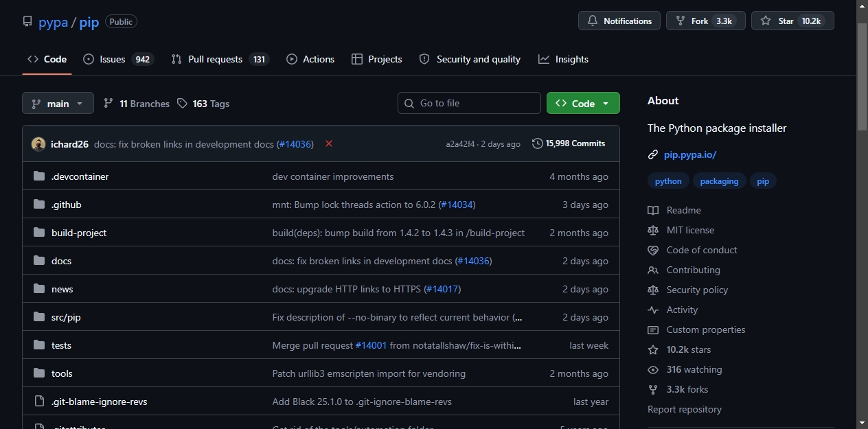Switch to the Issues tab
The image size is (868, 429).
[x=118, y=59]
